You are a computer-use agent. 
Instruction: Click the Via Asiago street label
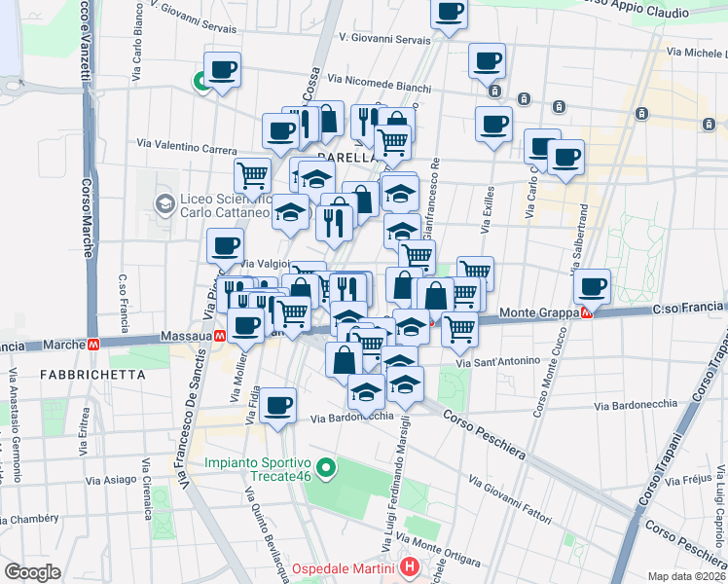click(x=111, y=480)
